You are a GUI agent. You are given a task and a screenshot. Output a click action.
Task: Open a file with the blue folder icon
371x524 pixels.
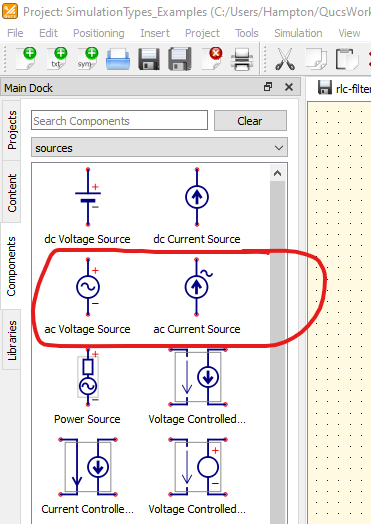click(x=118, y=59)
